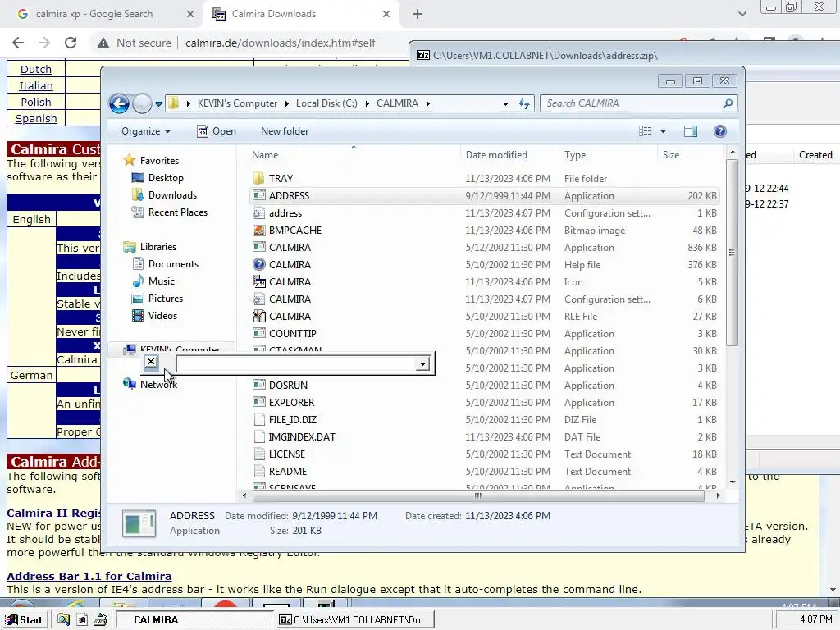
Task: Open Address Bar 1.1 for Calmira link
Action: click(89, 576)
